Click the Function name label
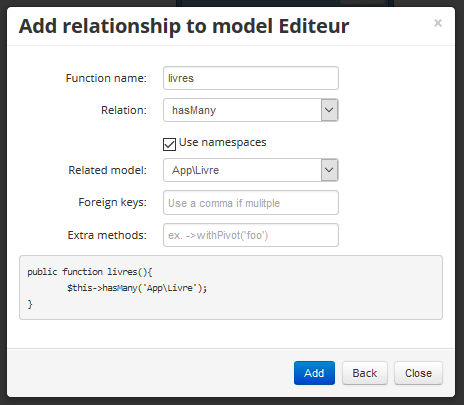464x405 pixels. pyautogui.click(x=106, y=78)
